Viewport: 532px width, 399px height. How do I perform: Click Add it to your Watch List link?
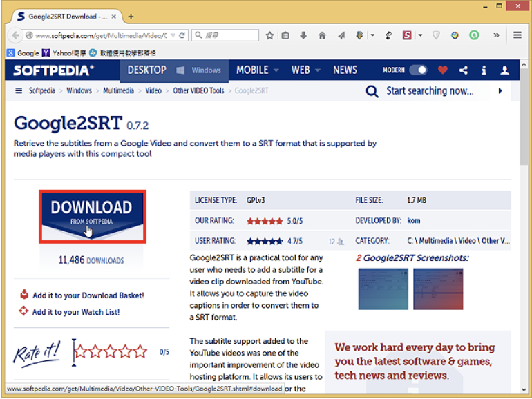(x=76, y=312)
